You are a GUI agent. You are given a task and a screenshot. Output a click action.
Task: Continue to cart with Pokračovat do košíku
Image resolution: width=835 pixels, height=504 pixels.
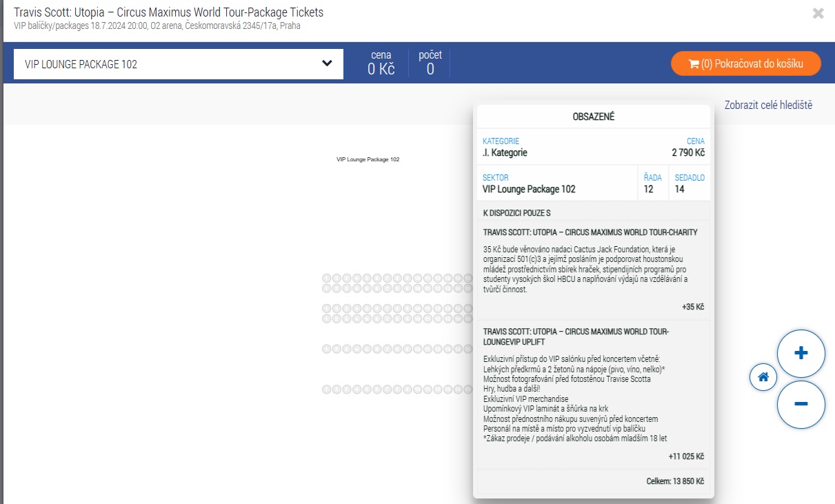pos(746,64)
